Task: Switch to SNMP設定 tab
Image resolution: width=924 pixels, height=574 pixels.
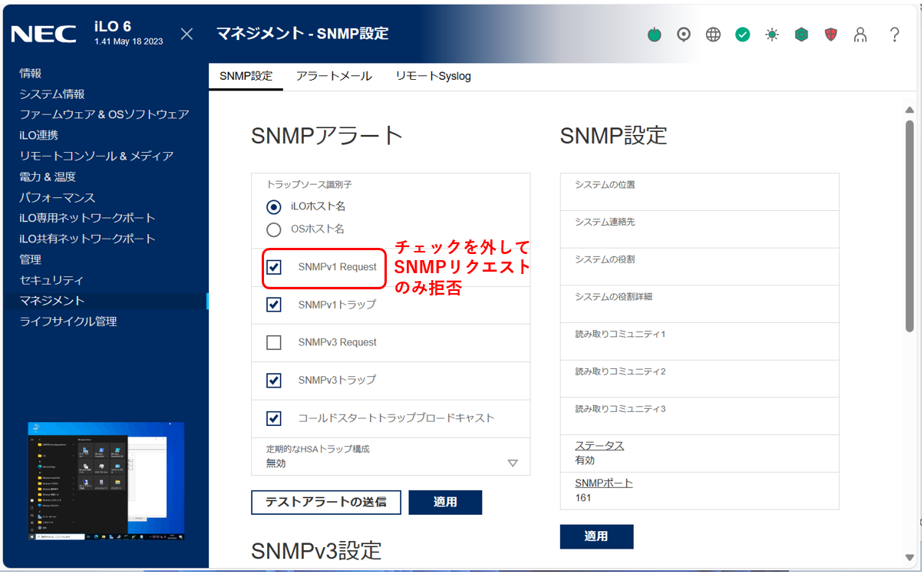Action: 246,76
